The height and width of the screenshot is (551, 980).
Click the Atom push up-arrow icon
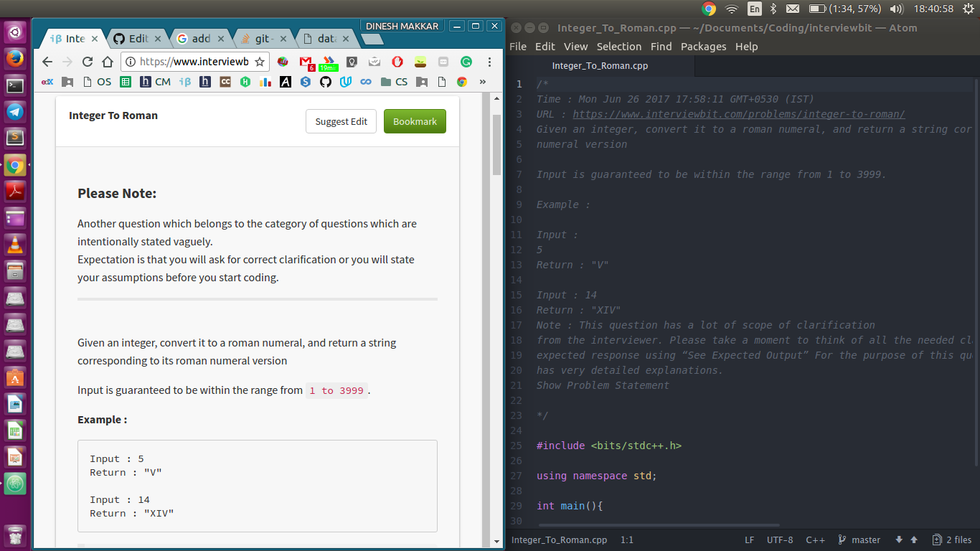[914, 540]
